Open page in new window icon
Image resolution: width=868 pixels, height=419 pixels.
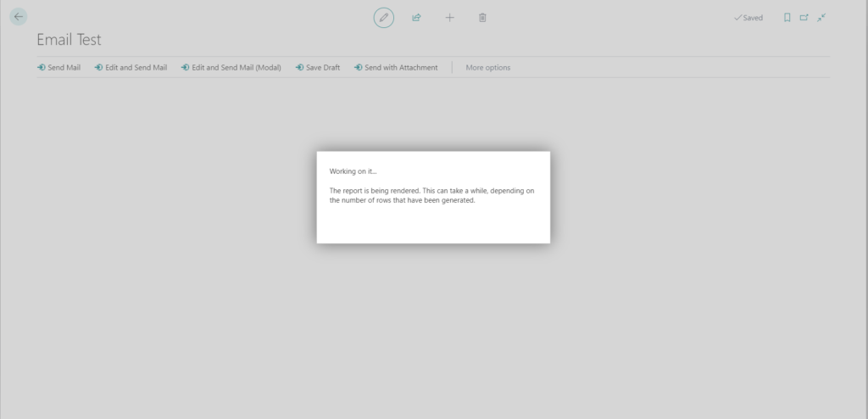click(804, 18)
